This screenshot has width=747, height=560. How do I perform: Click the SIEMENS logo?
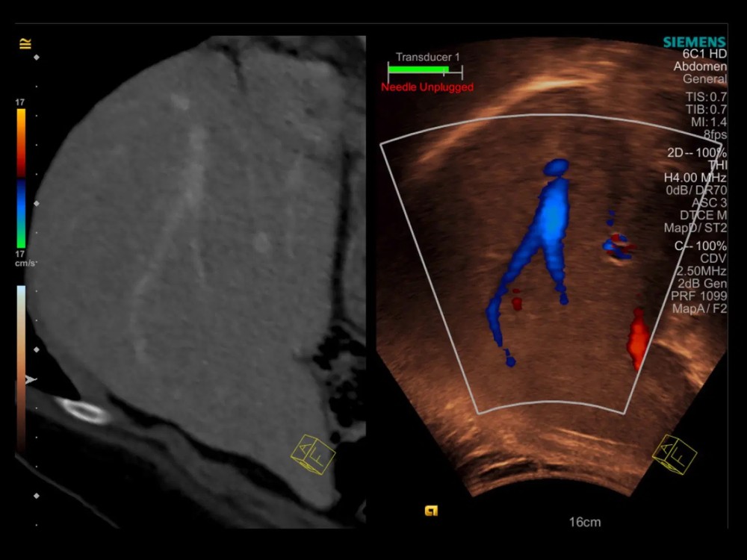click(694, 42)
